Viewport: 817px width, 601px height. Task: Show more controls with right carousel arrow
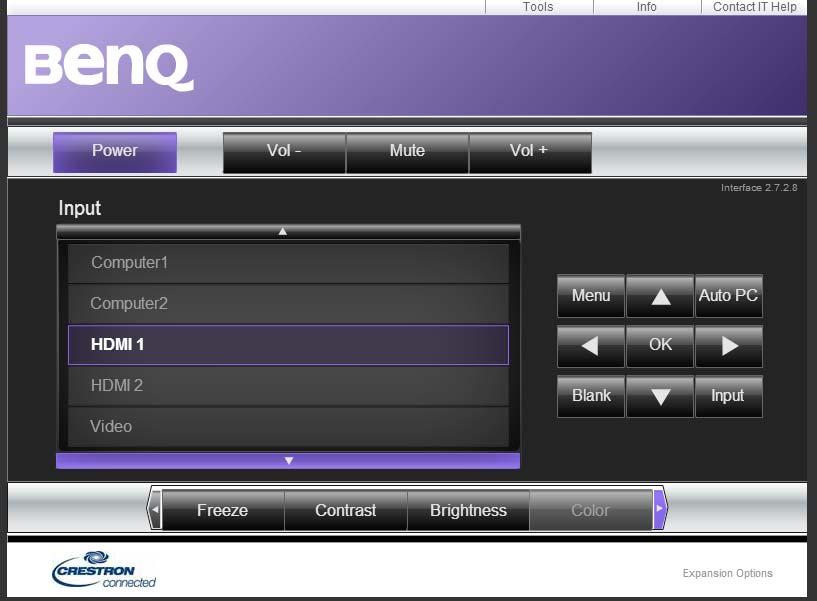(660, 509)
